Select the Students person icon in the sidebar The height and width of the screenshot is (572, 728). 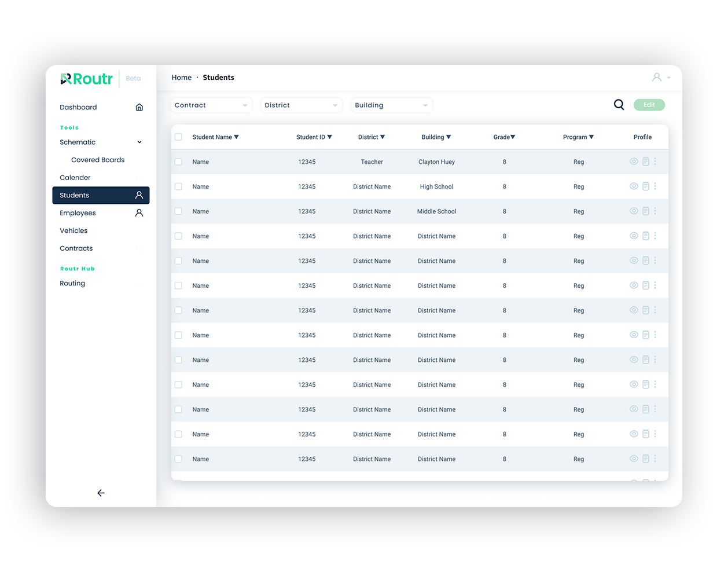[139, 195]
